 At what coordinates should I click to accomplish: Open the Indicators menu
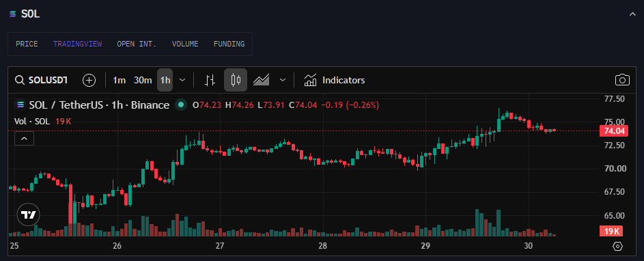coord(335,80)
